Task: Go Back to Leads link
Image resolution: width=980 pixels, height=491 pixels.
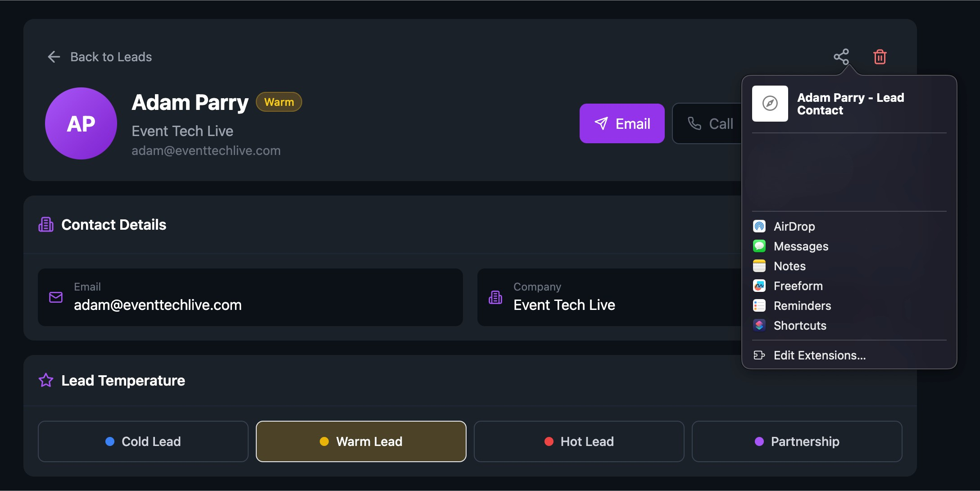Action: (111, 57)
